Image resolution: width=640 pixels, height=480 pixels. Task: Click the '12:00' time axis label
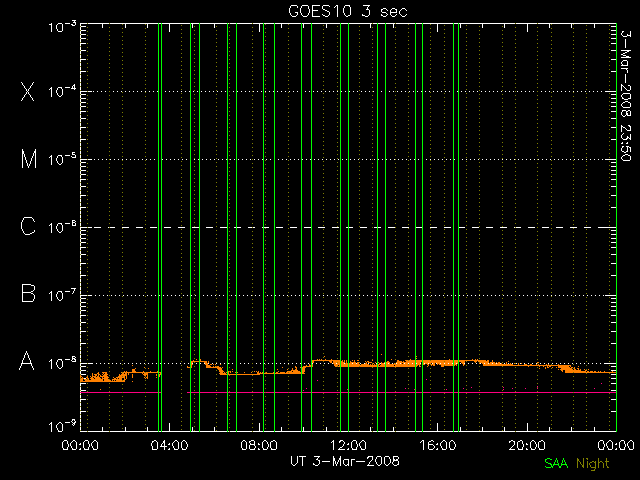point(348,445)
